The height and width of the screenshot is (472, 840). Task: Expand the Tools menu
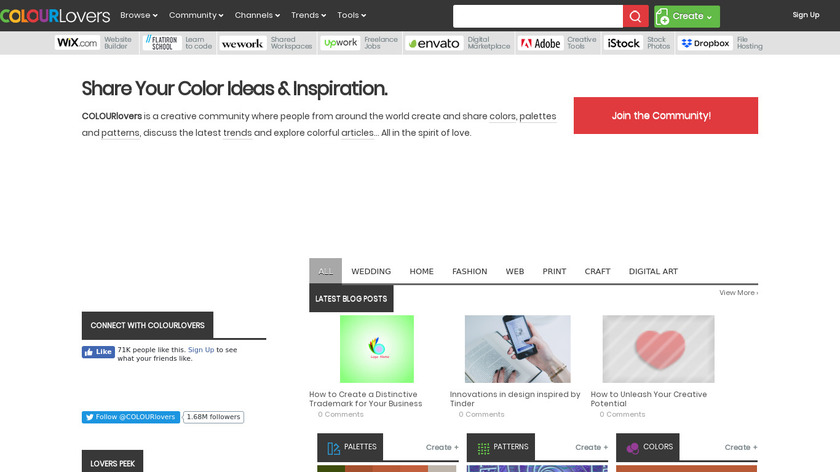click(x=351, y=15)
